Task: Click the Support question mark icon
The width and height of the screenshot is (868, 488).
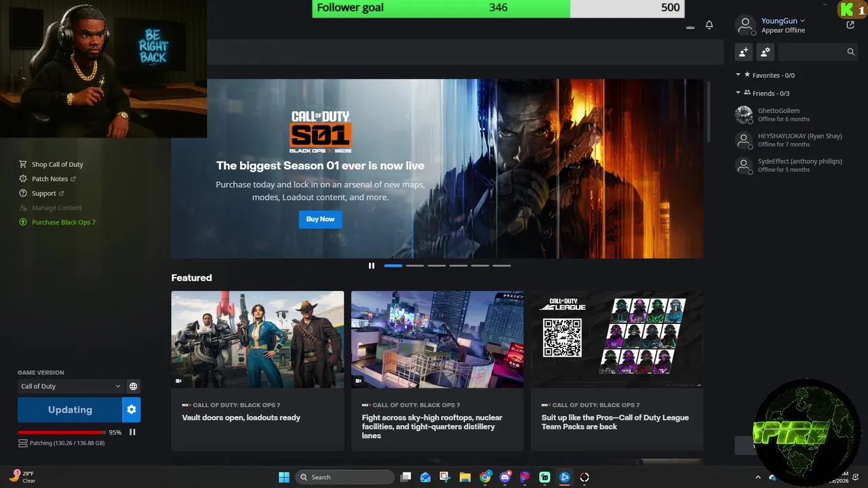Action: click(x=23, y=193)
